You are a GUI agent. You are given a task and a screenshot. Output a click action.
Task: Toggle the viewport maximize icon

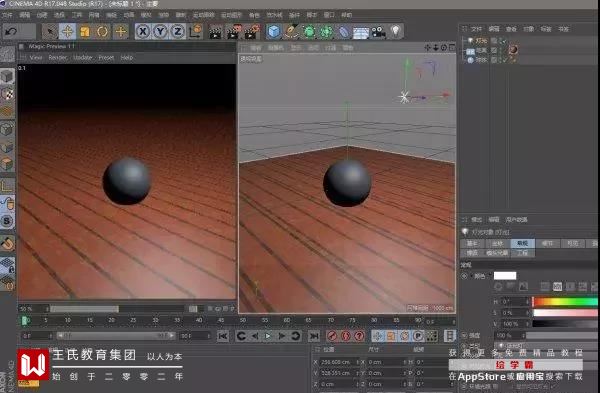pyautogui.click(x=452, y=47)
